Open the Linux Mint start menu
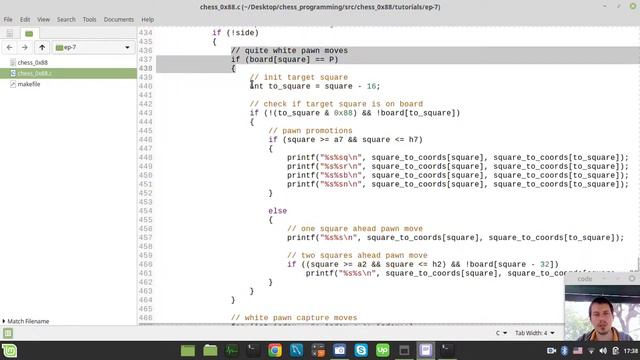 coord(9,351)
